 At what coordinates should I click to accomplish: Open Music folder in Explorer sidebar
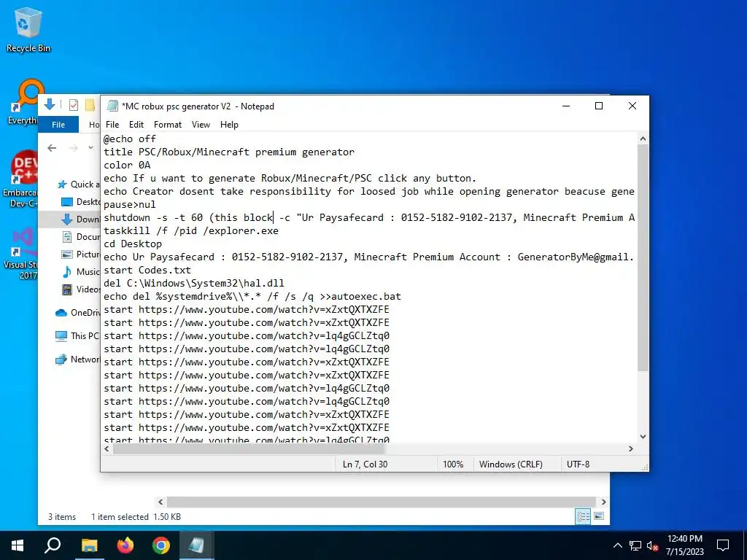(x=81, y=271)
